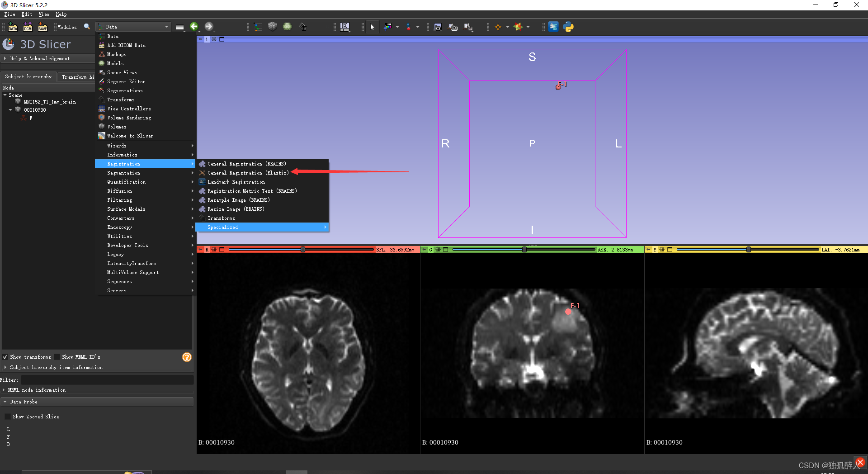Click the window/level adjust tool icon
Viewport: 868px width, 474px height.
coord(388,27)
